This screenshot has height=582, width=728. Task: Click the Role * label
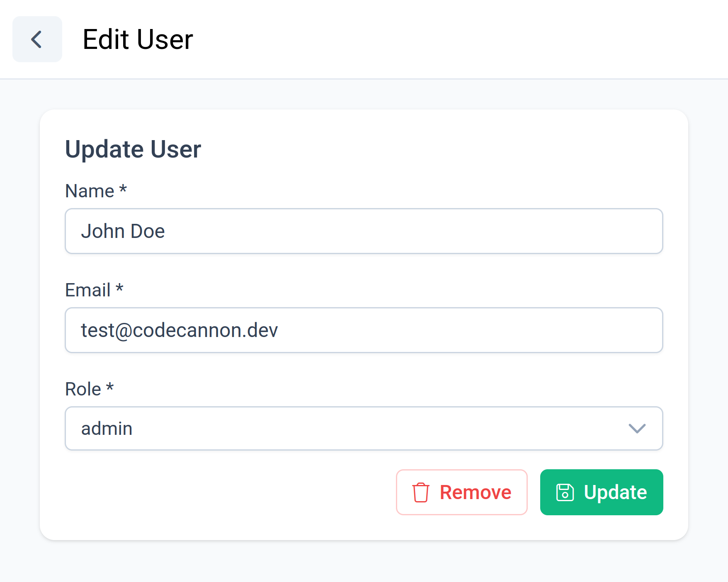pos(89,389)
